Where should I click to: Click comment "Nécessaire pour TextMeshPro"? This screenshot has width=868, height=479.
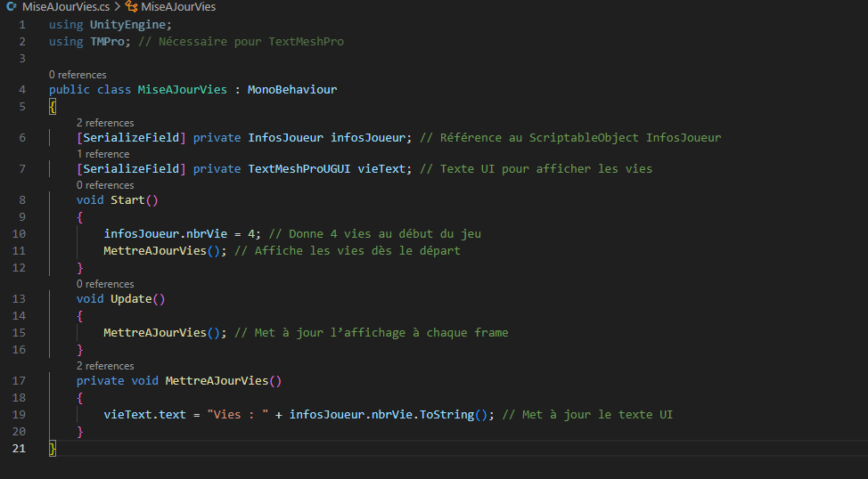(x=251, y=42)
